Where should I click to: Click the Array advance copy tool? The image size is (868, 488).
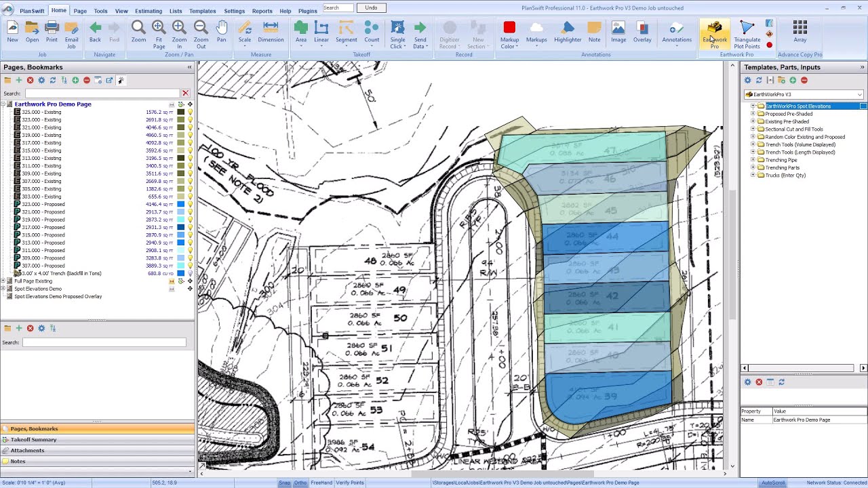coord(800,32)
